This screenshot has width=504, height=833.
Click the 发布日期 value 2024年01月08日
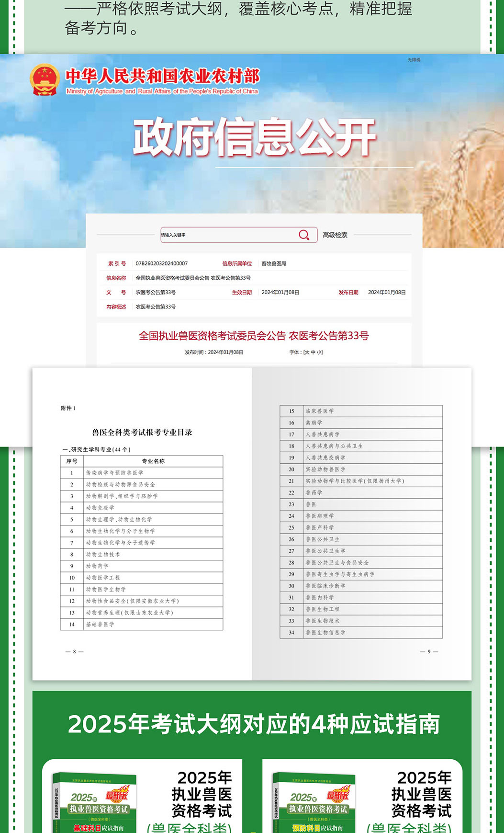point(387,292)
